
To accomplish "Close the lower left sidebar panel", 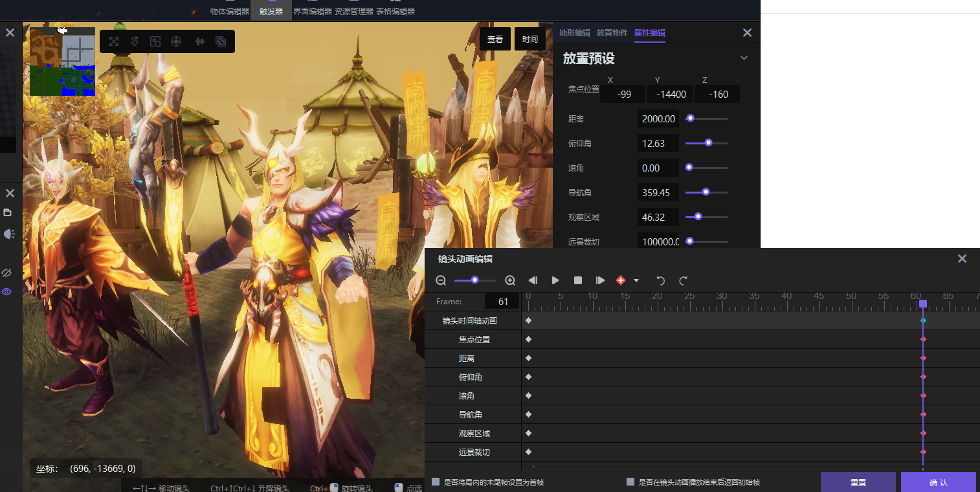I will click(x=10, y=193).
